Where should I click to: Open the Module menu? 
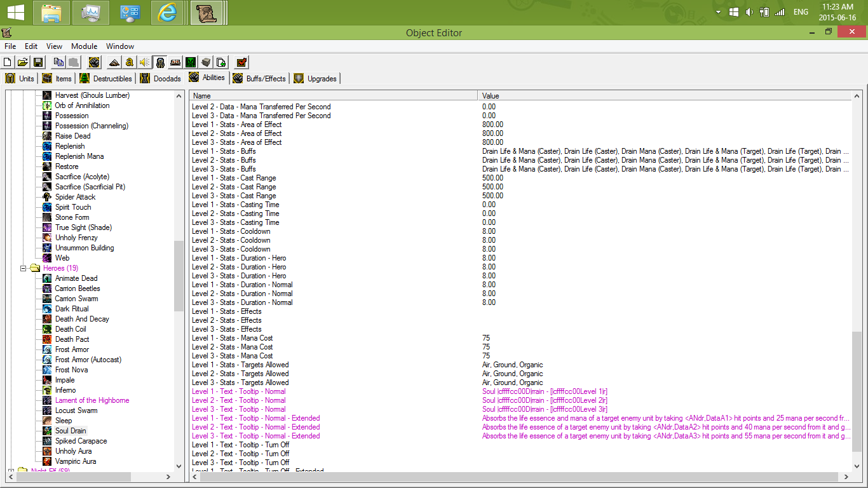click(x=85, y=46)
